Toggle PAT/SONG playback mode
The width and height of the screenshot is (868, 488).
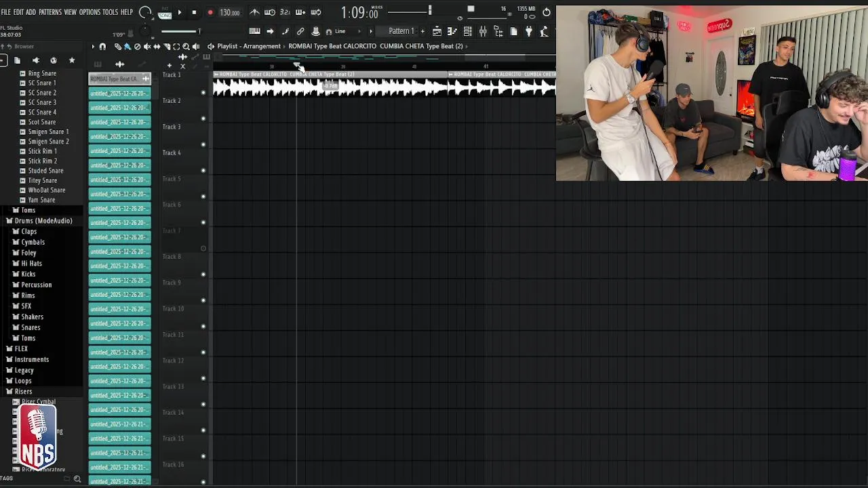pos(165,13)
